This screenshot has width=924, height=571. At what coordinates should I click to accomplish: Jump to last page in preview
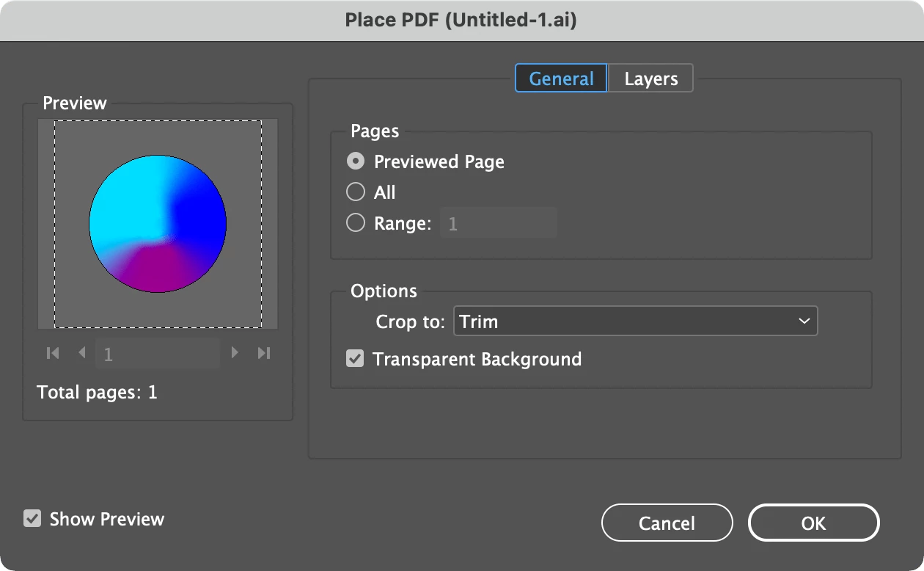point(264,353)
